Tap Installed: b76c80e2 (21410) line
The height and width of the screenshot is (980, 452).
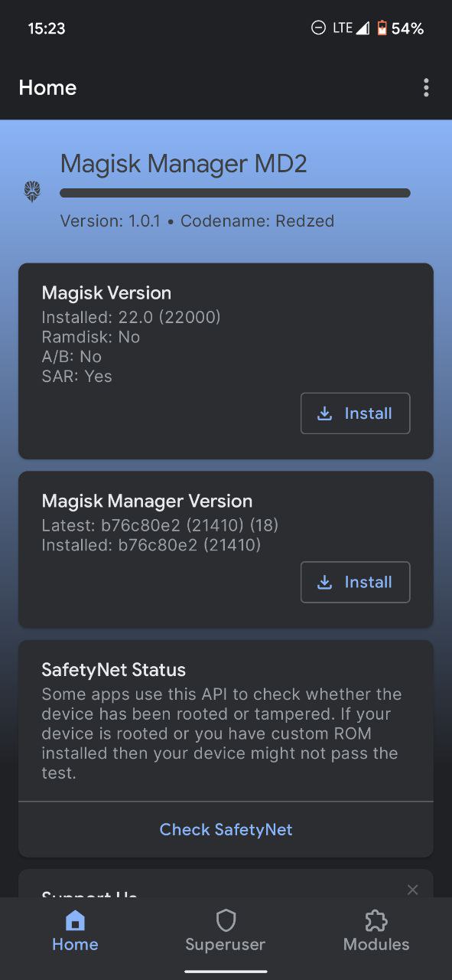tap(151, 545)
